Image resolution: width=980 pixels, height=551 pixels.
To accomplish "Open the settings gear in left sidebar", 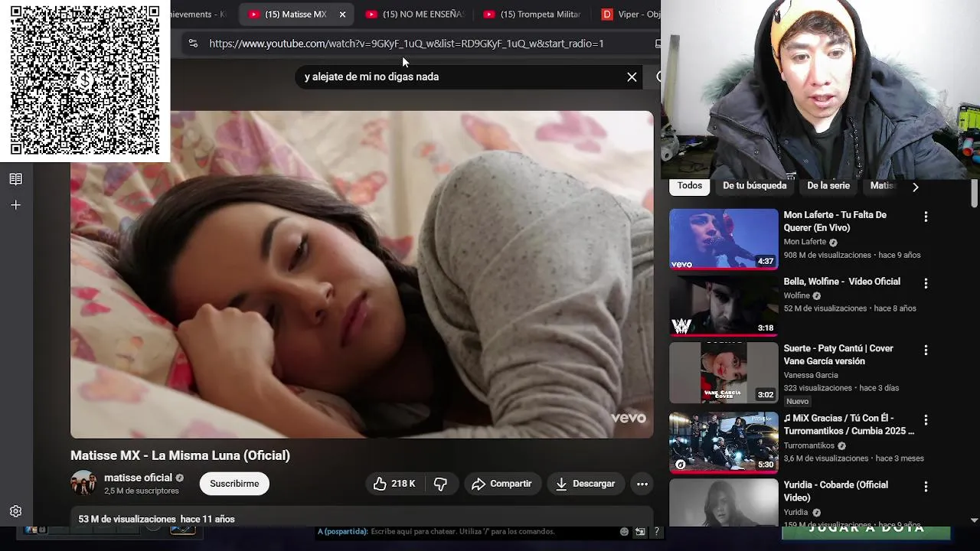I will point(15,511).
